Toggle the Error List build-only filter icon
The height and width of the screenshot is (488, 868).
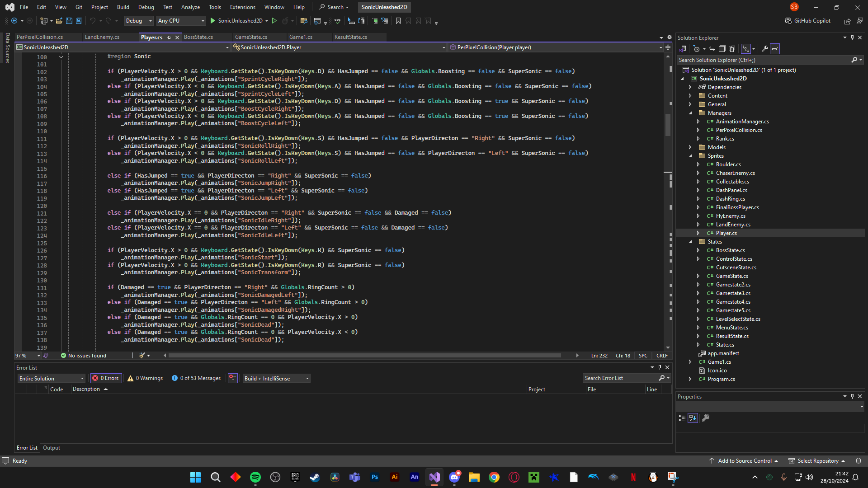[233, 378]
